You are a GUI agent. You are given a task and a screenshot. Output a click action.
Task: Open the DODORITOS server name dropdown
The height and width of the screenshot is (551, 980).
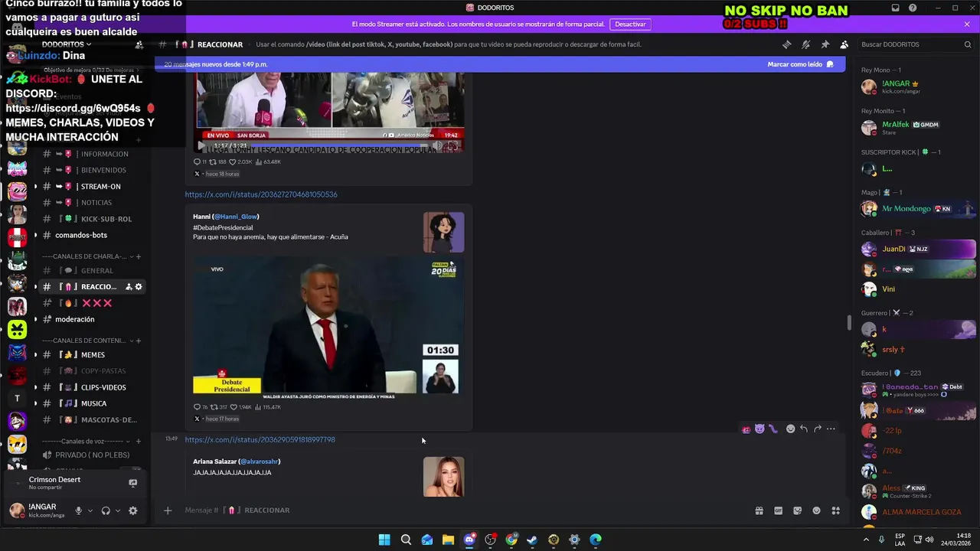click(67, 44)
